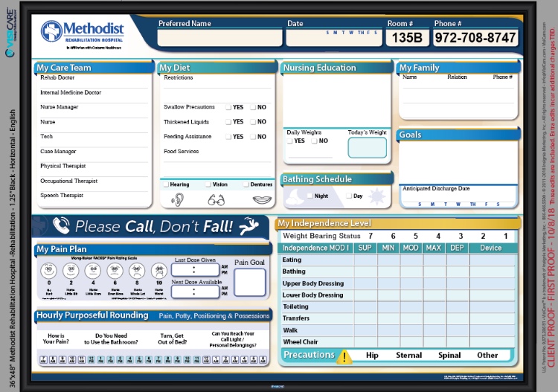
Task: Click the Methodist Rehabilitation Hospital logo
Action: (85, 33)
